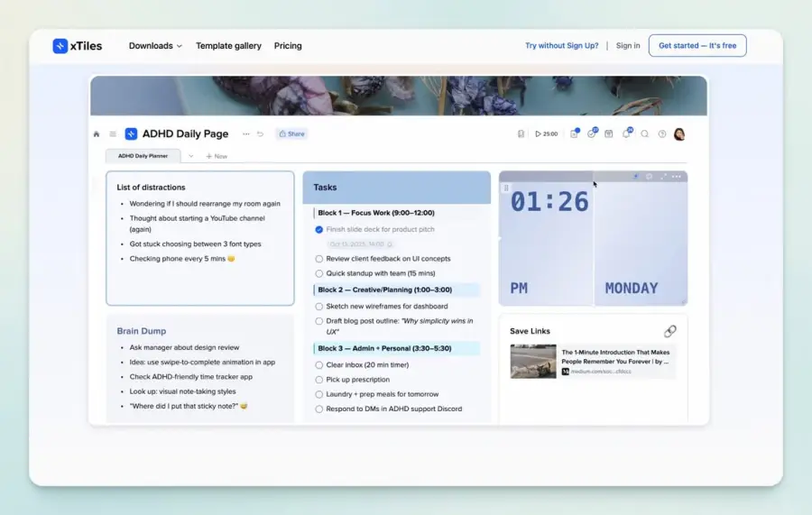Image resolution: width=812 pixels, height=515 pixels.
Task: Click the Medium icon in the saved link
Action: (566, 372)
